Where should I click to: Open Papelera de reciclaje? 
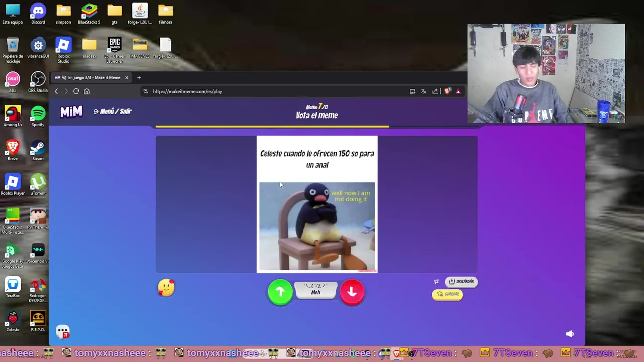pyautogui.click(x=13, y=50)
